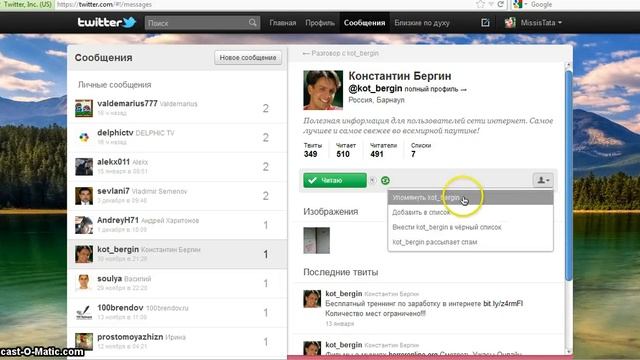Click the @kot_bergin username
This screenshot has height=360, width=640.
(x=375, y=88)
